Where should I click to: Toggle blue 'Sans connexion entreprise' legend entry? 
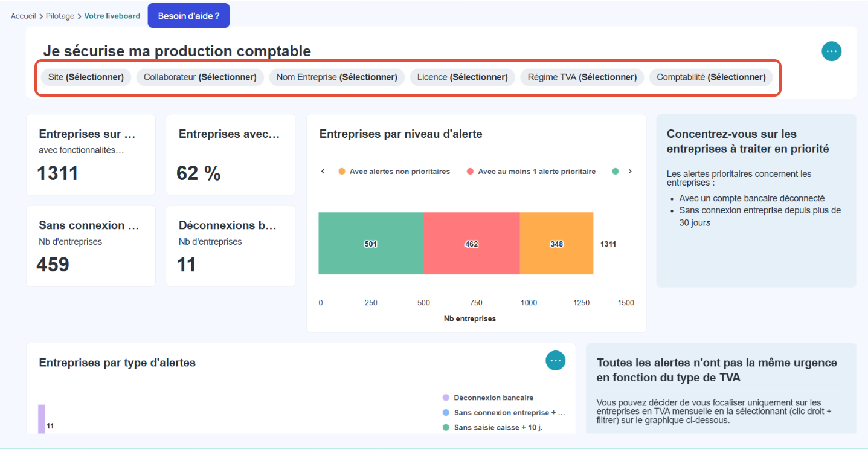point(504,413)
